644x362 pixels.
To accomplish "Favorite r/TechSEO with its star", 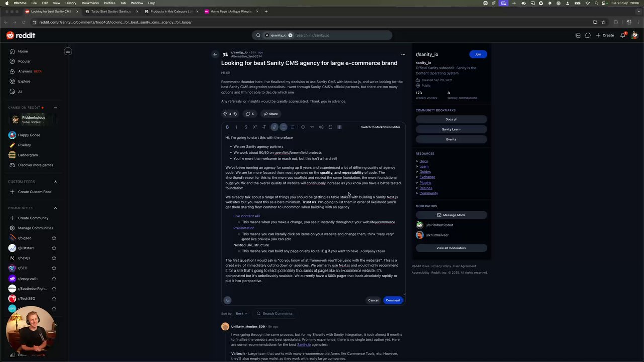I will tap(54, 299).
